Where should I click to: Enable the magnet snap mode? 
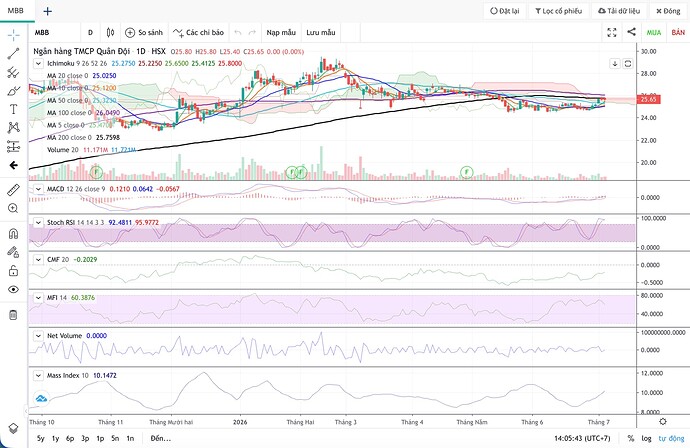coord(13,233)
